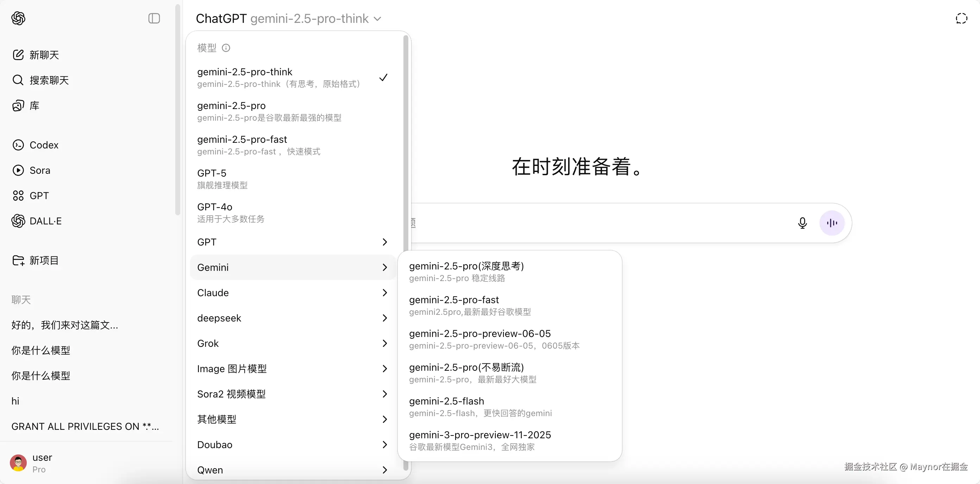The image size is (980, 484).
Task: Click the model info icon
Action: click(x=226, y=48)
